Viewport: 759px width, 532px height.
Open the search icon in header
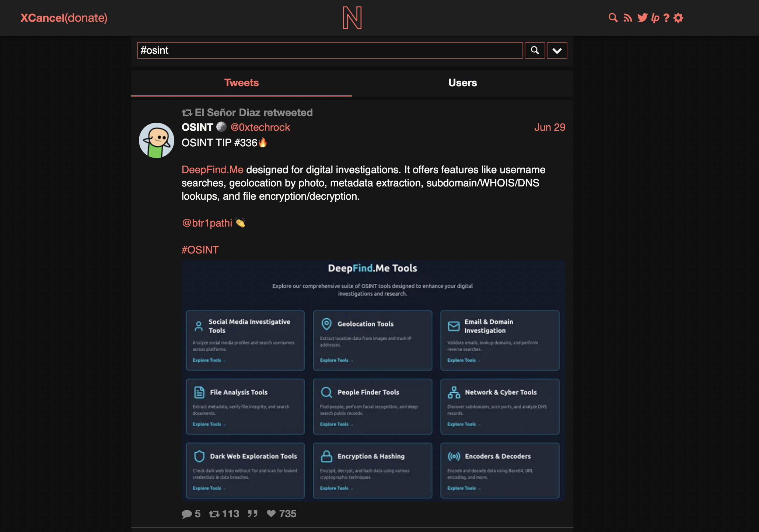coord(613,18)
